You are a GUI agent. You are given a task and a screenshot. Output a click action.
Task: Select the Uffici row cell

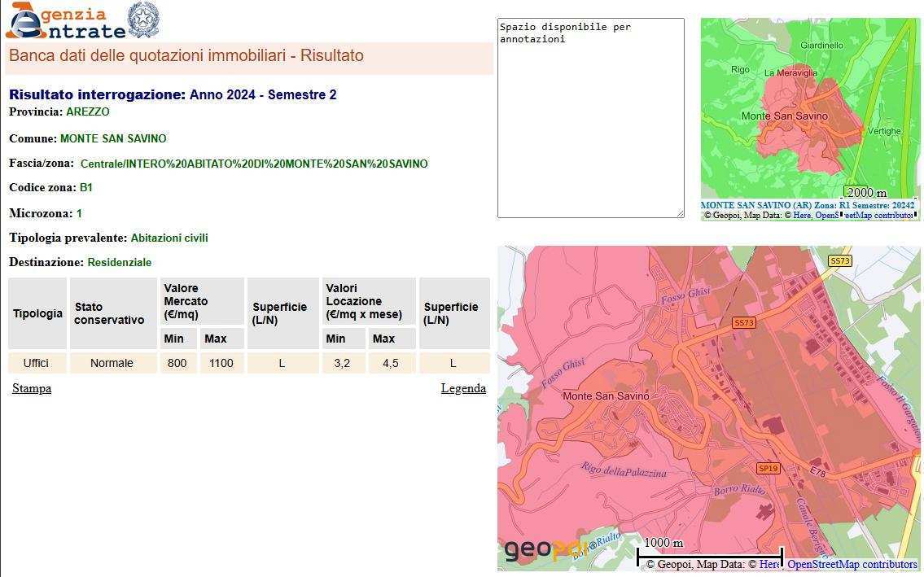(x=36, y=363)
